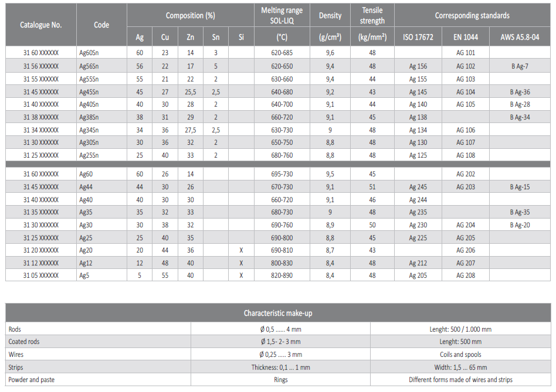Click the Characteristic make-up header
This screenshot has width=556, height=392.
(x=278, y=313)
